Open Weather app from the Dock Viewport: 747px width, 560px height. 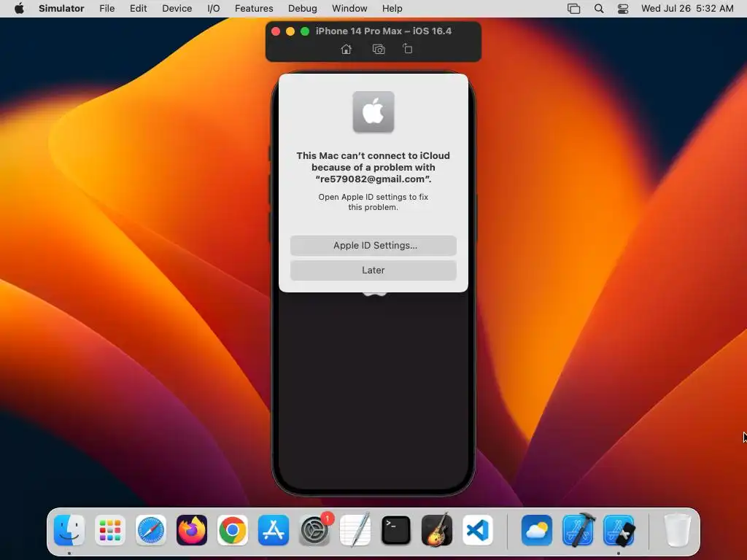pyautogui.click(x=537, y=530)
